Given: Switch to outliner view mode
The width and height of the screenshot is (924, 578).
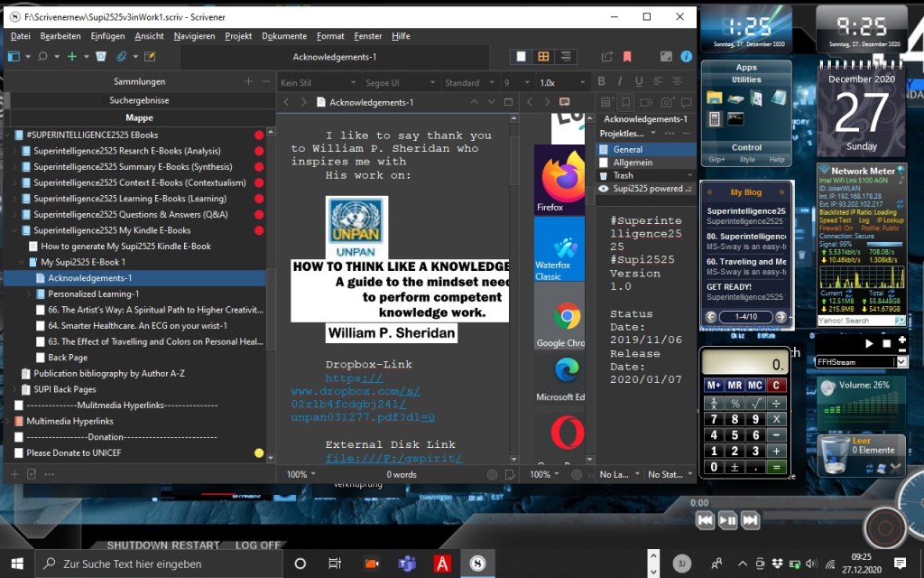Looking at the screenshot, I should (567, 57).
